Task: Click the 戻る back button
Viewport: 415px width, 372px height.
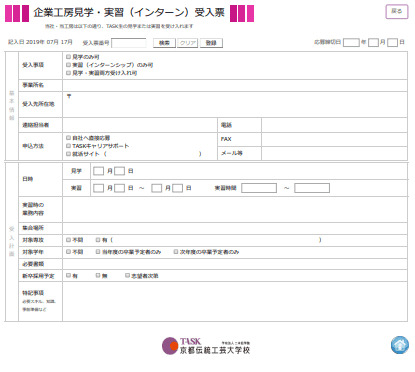Action: [x=397, y=11]
